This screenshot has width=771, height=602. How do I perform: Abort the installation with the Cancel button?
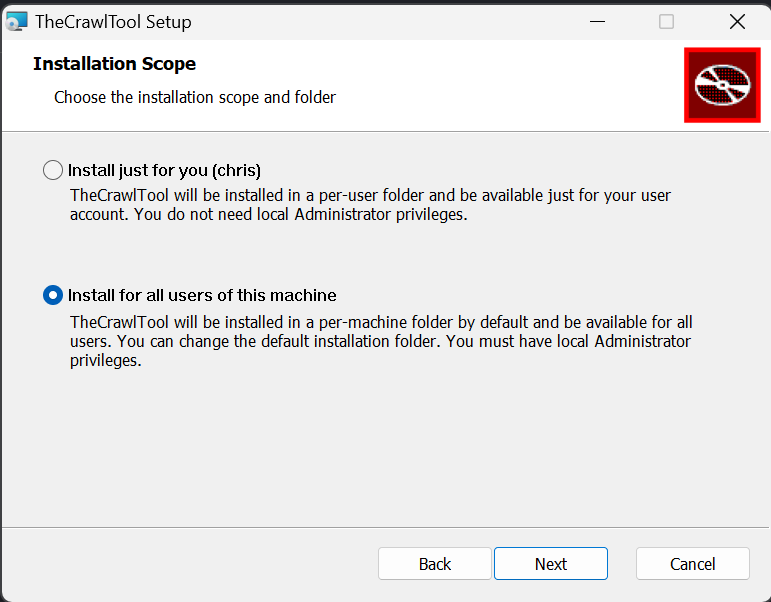point(692,564)
